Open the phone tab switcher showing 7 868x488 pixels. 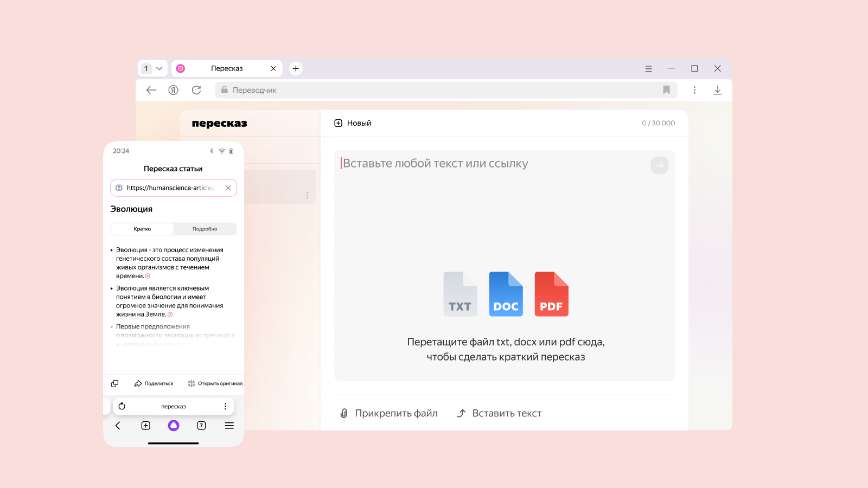(x=201, y=426)
